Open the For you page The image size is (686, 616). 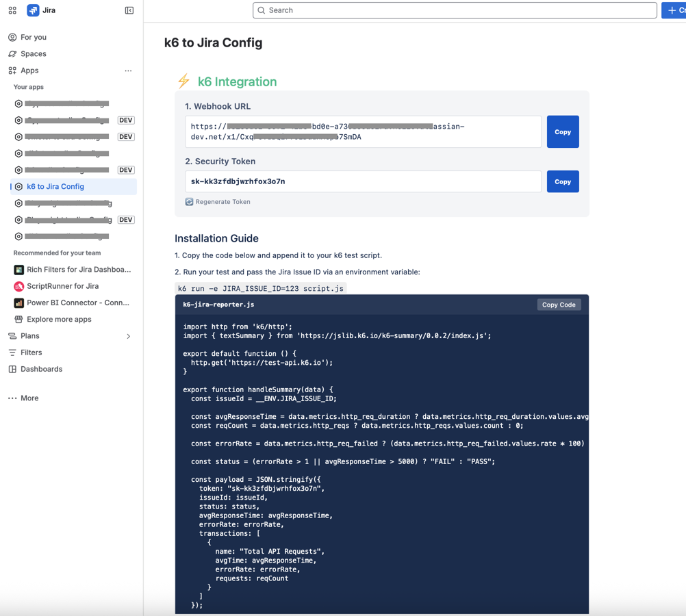click(33, 37)
